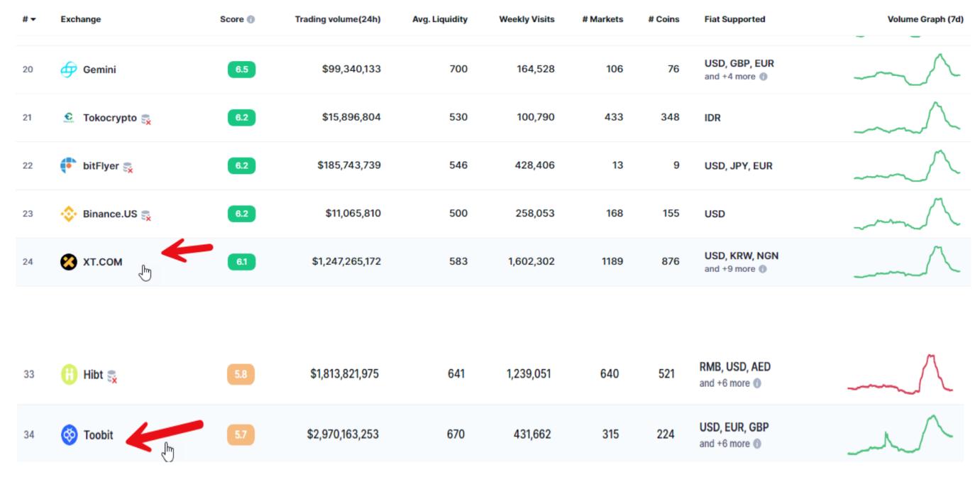Click Hibt's trading volume $1,813,821,975
980x499 pixels.
[344, 374]
